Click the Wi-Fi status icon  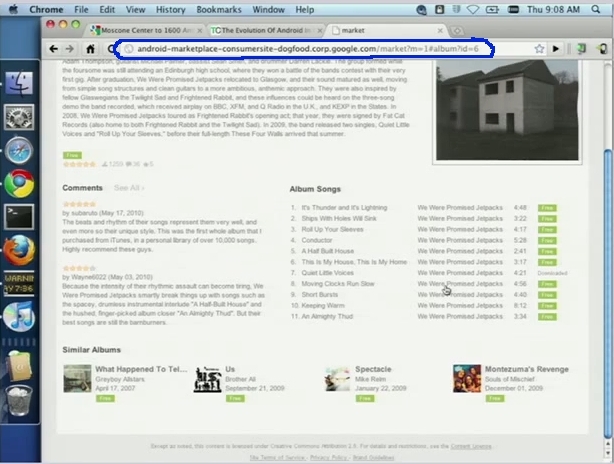click(473, 9)
